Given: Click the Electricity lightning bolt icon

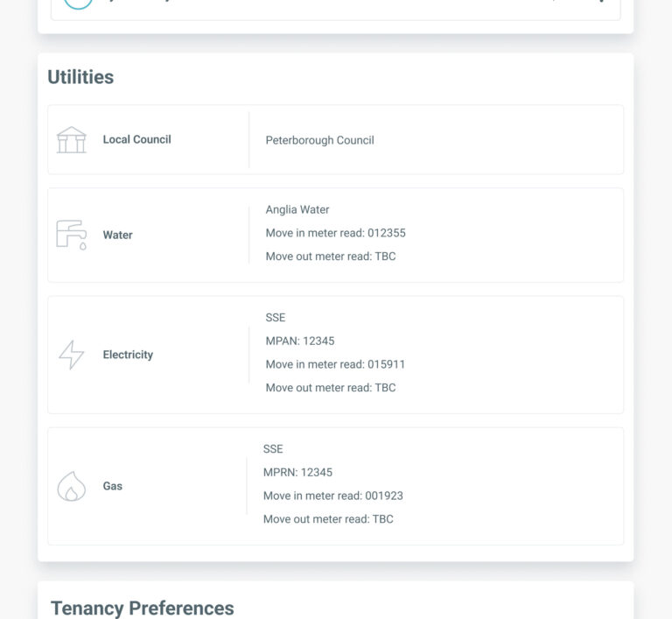Looking at the screenshot, I should pyautogui.click(x=72, y=355).
